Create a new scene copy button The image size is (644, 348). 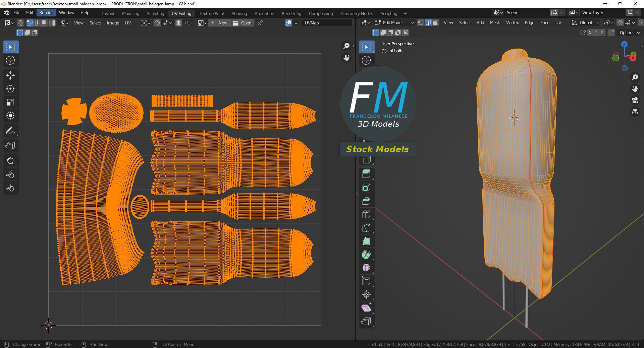tap(554, 13)
